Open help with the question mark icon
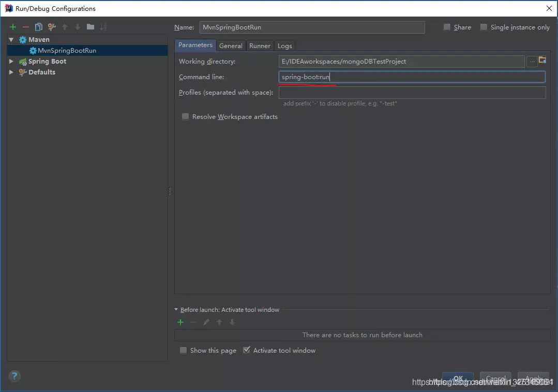The image size is (558, 392). pos(14,376)
